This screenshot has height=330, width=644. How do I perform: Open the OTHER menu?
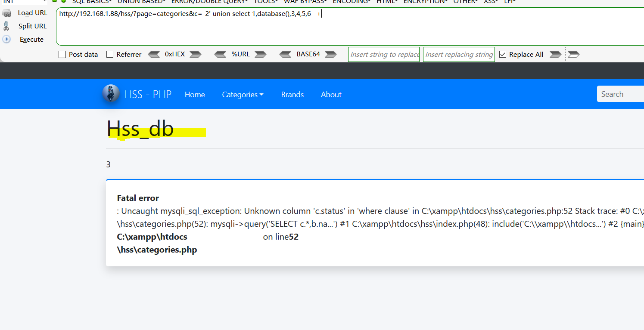tap(465, 2)
